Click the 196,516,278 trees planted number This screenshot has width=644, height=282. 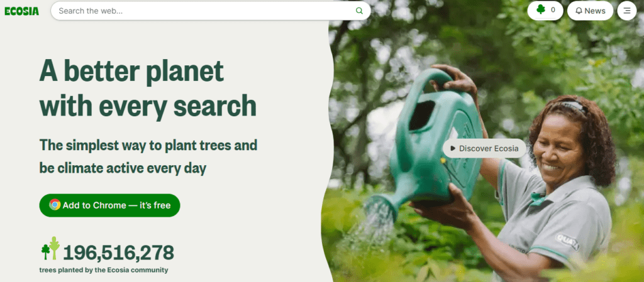118,252
